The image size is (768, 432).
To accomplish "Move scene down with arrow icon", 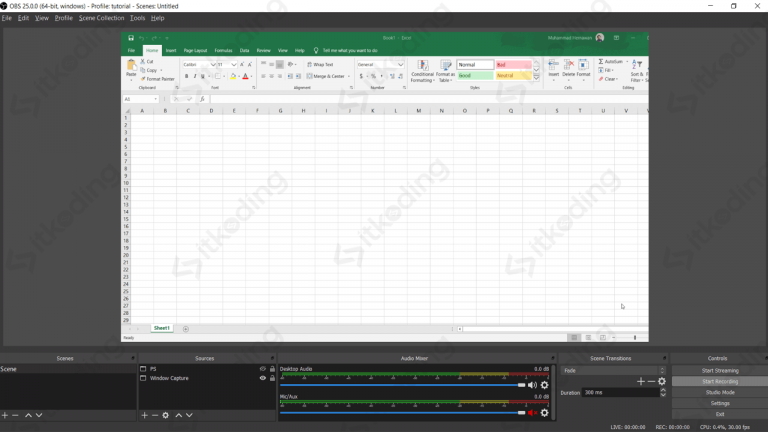I will pos(39,415).
